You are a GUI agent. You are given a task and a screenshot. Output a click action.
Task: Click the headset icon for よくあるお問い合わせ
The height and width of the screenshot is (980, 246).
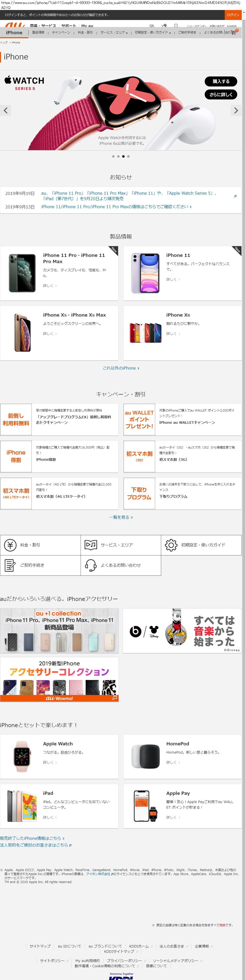[91, 565]
